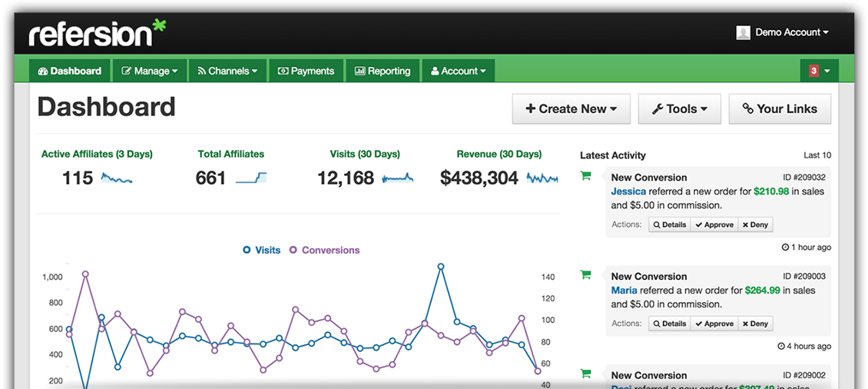Click the red notification badge showing 3
Screen dimensions: 868x389
pos(813,71)
